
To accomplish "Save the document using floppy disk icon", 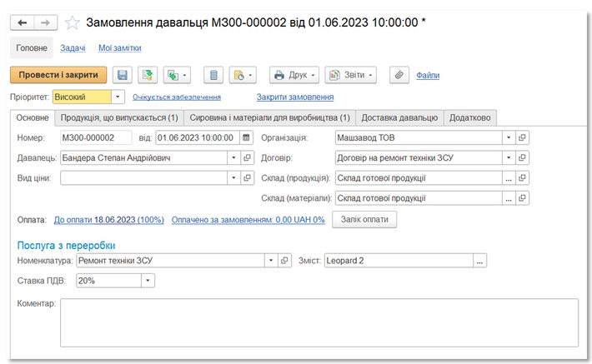I will click(122, 75).
